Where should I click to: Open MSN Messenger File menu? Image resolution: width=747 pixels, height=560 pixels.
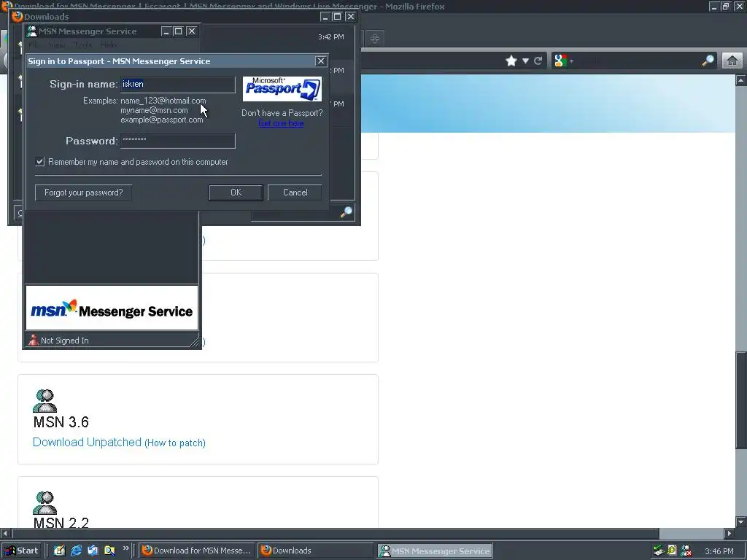click(34, 44)
